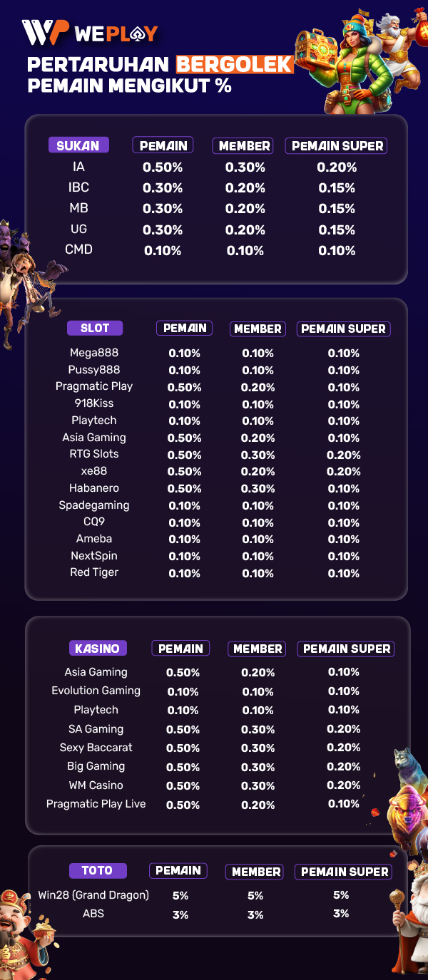Click the fortune god character at bottom left

[19, 934]
